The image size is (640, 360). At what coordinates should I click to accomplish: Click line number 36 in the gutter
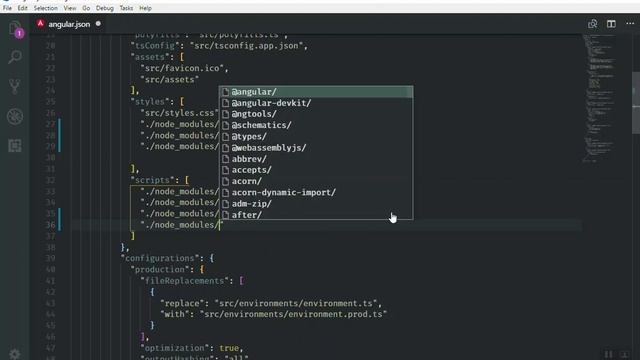coord(50,225)
